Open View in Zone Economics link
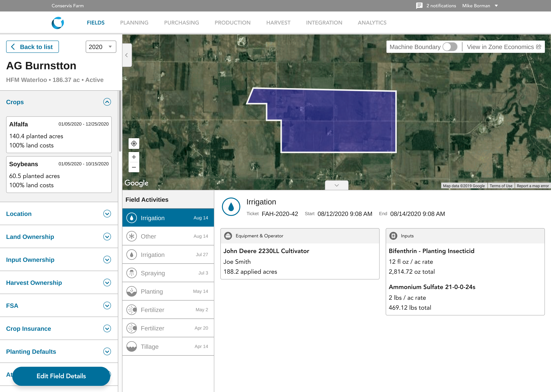 [x=504, y=47]
